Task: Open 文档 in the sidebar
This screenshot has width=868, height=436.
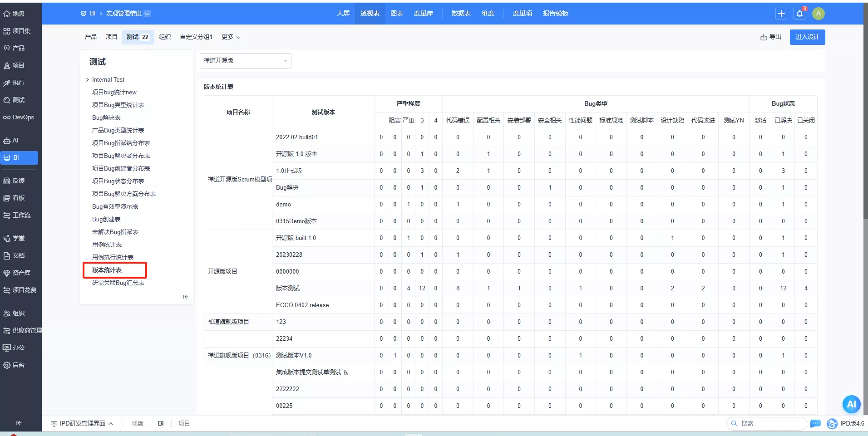Action: click(14, 255)
